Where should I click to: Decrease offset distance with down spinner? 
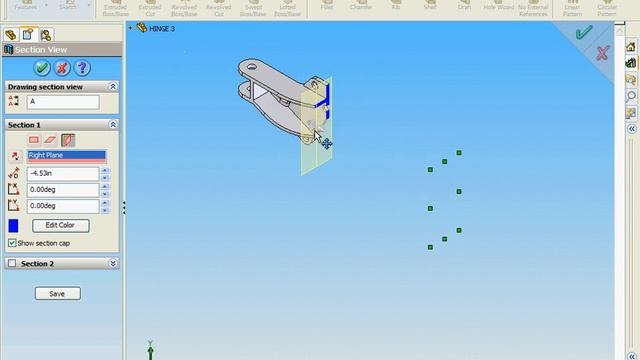pos(105,178)
